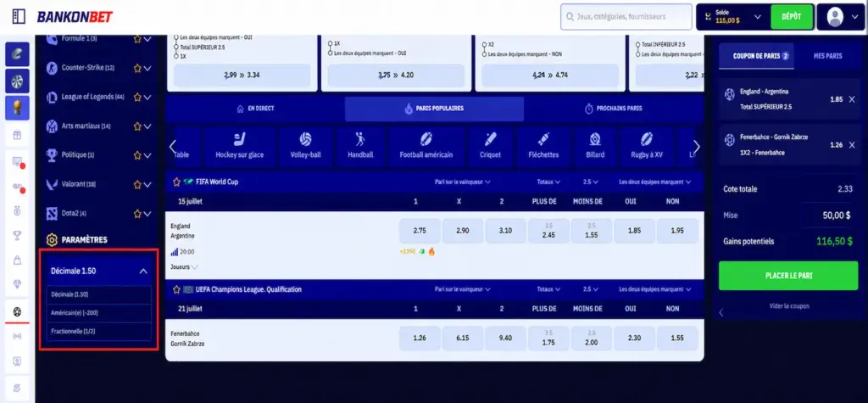
Task: Expand Politique category chevron
Action: 147,156
